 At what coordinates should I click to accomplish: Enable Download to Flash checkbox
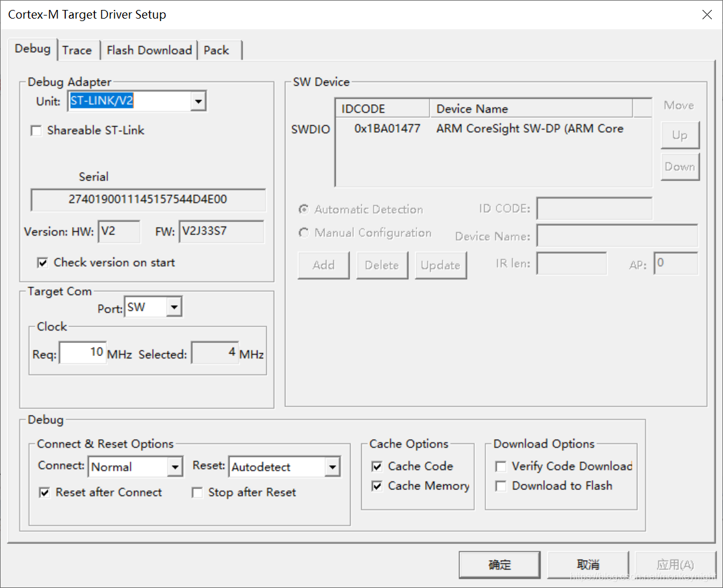[500, 486]
